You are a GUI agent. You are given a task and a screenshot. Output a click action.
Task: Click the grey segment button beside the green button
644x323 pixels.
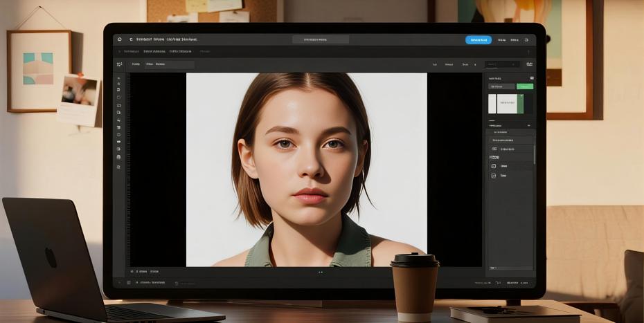[501, 86]
